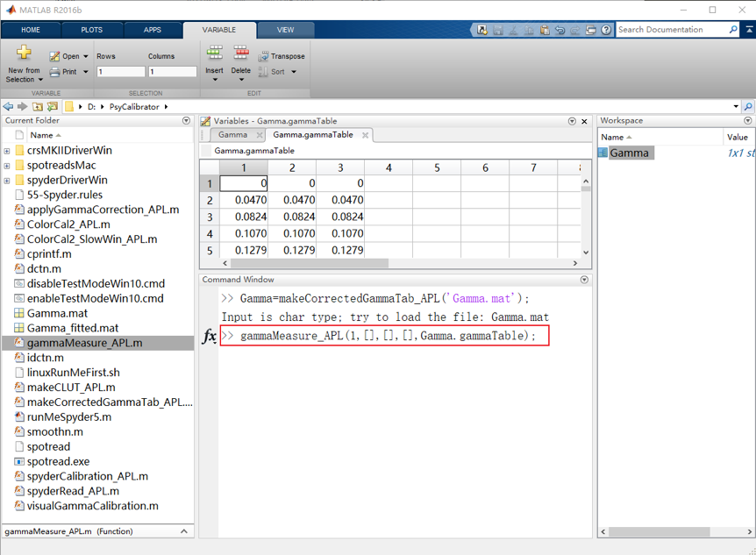Open Workspace panel actions menu

pos(748,120)
